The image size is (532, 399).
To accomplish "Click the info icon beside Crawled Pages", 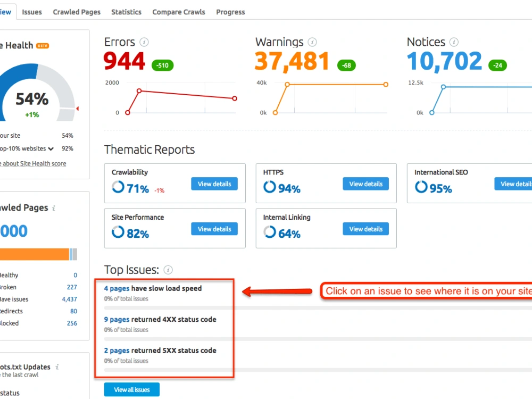I will tap(54, 208).
